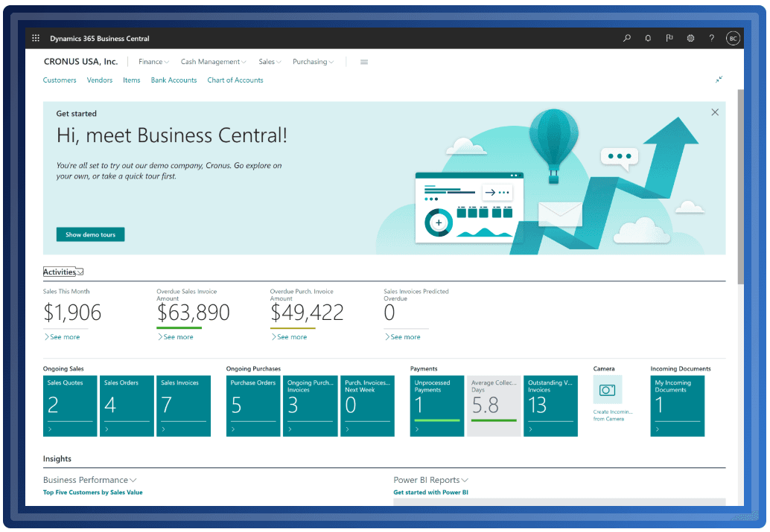Open the Average Collection Days tile

[x=494, y=406]
